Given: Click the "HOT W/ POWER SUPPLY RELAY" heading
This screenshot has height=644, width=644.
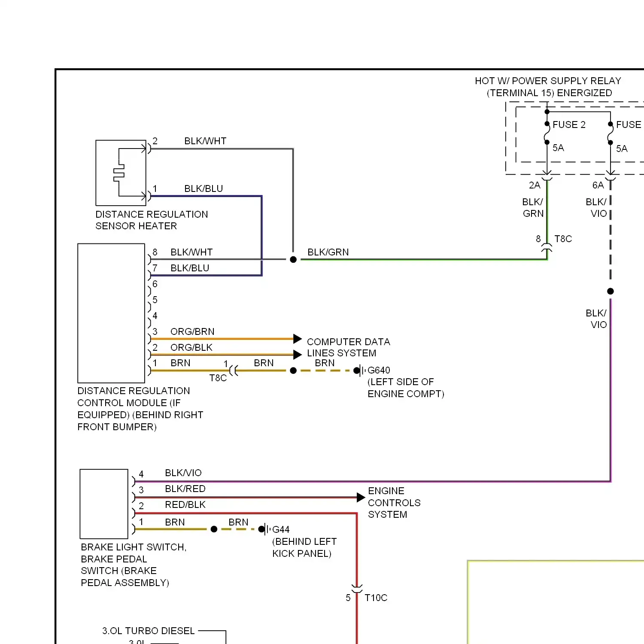Looking at the screenshot, I should click(548, 81).
